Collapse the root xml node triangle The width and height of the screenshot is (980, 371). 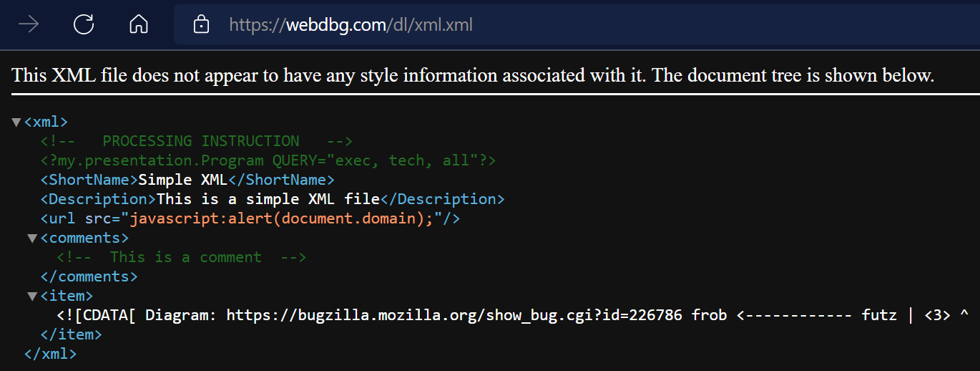[16, 122]
